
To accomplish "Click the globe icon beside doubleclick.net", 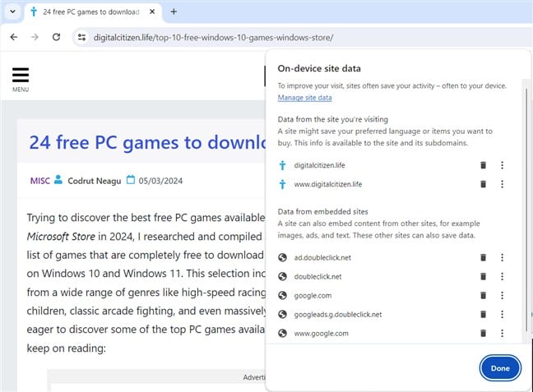I will coord(282,276).
